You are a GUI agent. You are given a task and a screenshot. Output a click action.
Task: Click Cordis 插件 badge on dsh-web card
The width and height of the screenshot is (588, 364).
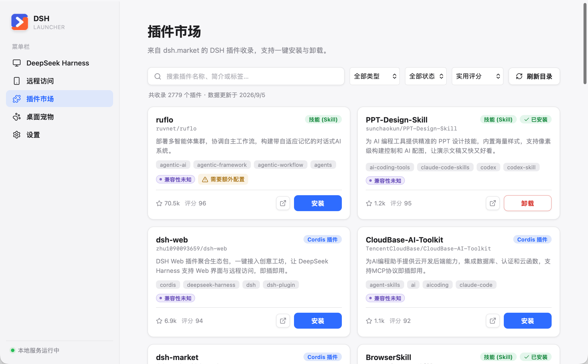pyautogui.click(x=322, y=240)
